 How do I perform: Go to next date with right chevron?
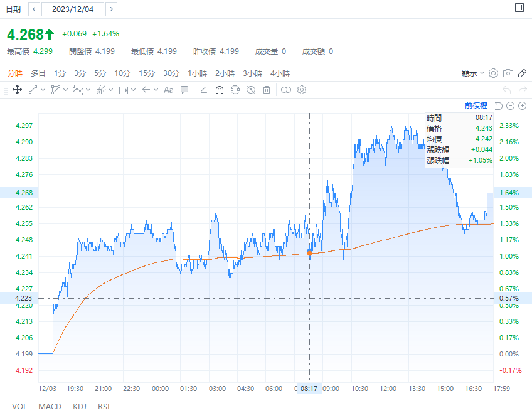111,9
